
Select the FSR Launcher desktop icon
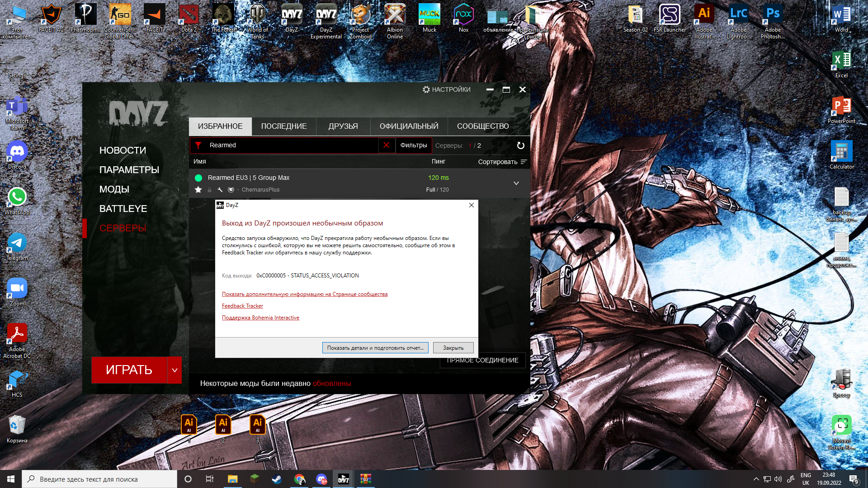670,19
